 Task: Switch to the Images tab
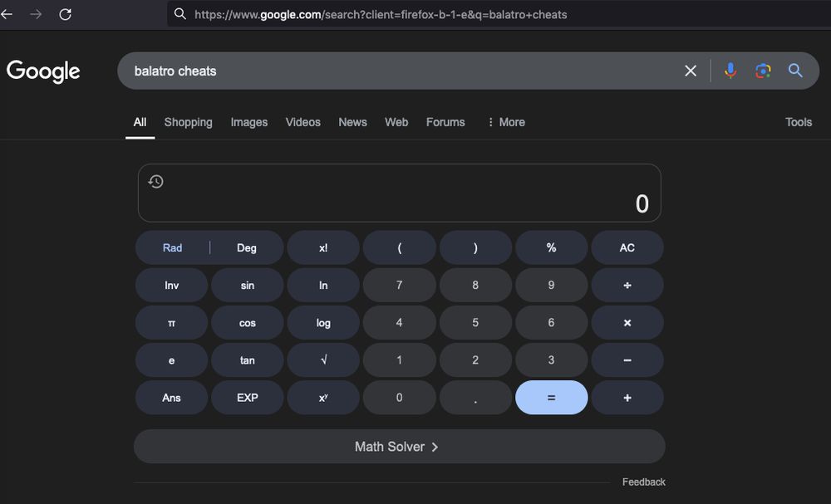(249, 122)
